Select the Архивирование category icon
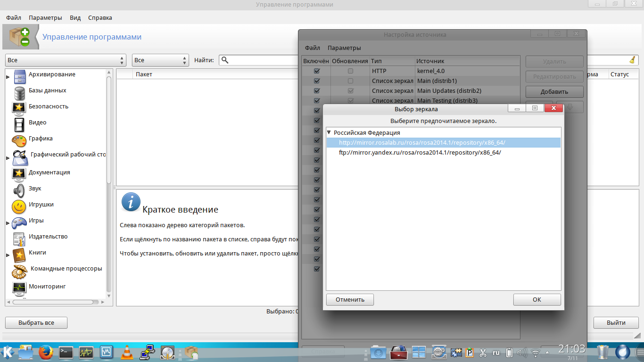This screenshot has width=644, height=362. point(19,76)
